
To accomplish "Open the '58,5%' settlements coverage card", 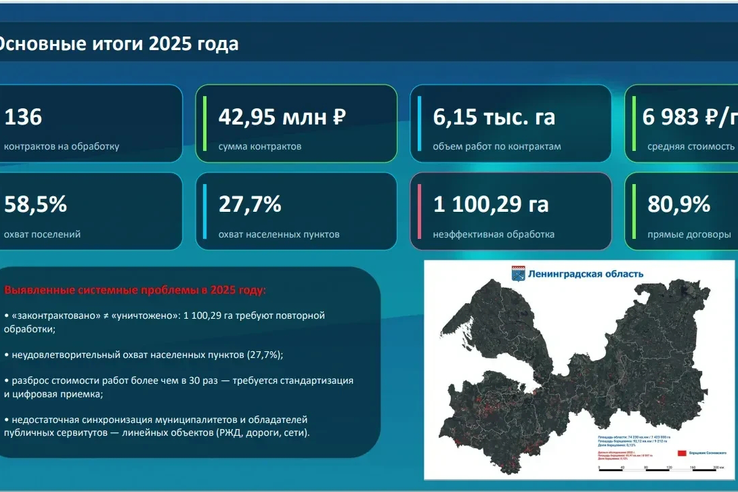I will click(x=90, y=212).
